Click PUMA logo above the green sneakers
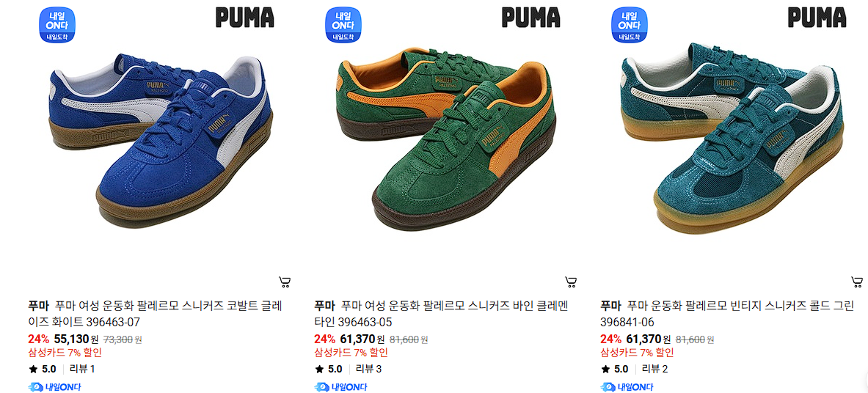This screenshot has width=868, height=393. click(x=531, y=18)
